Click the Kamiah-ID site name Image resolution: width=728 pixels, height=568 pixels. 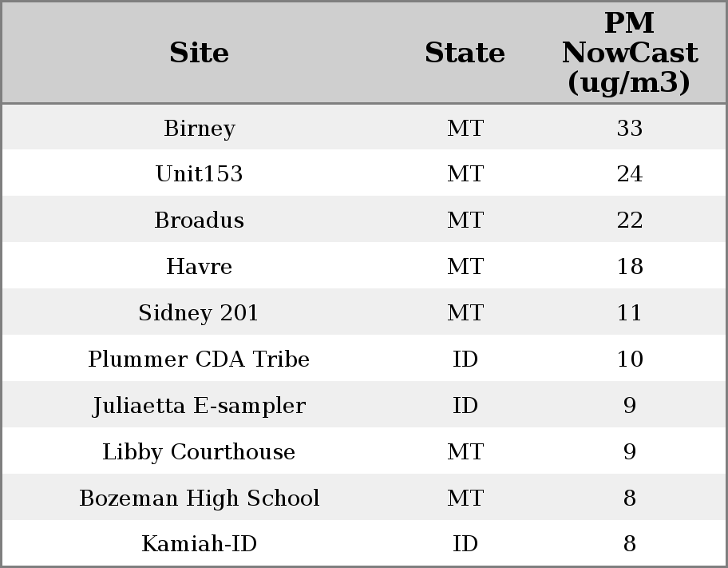coord(199,544)
